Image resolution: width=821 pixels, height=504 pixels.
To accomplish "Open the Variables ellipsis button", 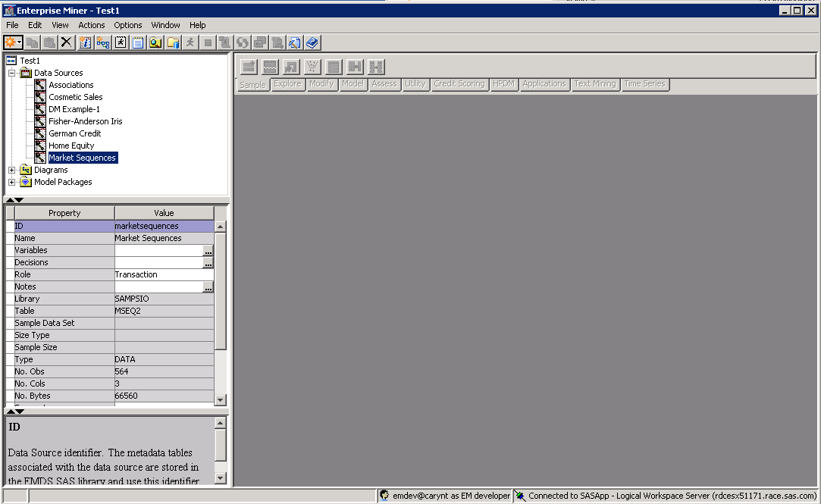I will 208,251.
